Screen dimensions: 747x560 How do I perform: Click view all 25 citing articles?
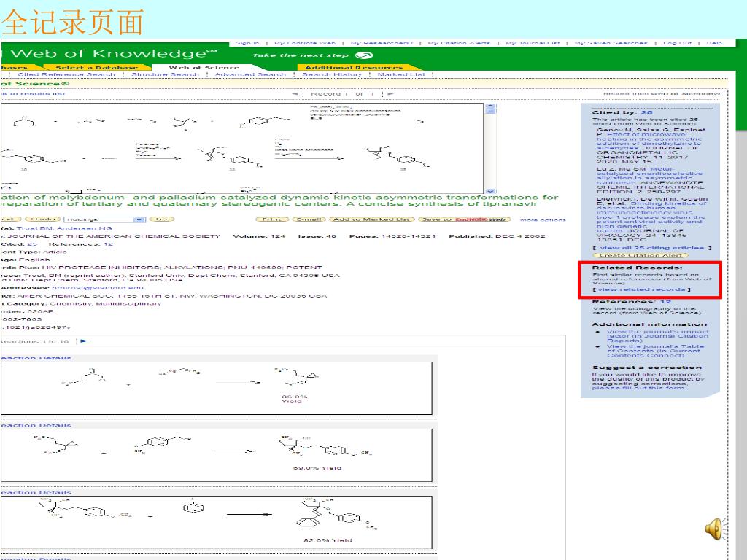[x=651, y=248]
